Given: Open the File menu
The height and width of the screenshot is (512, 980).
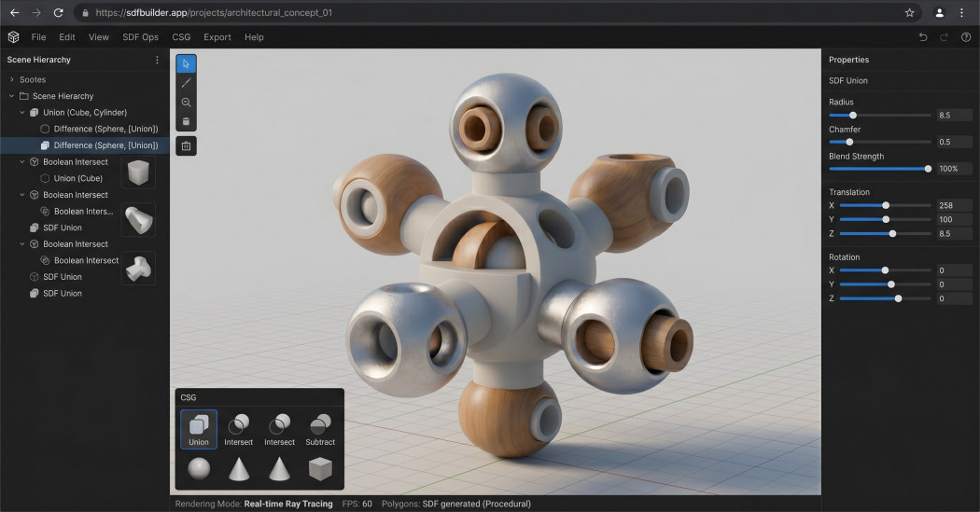Looking at the screenshot, I should (39, 37).
